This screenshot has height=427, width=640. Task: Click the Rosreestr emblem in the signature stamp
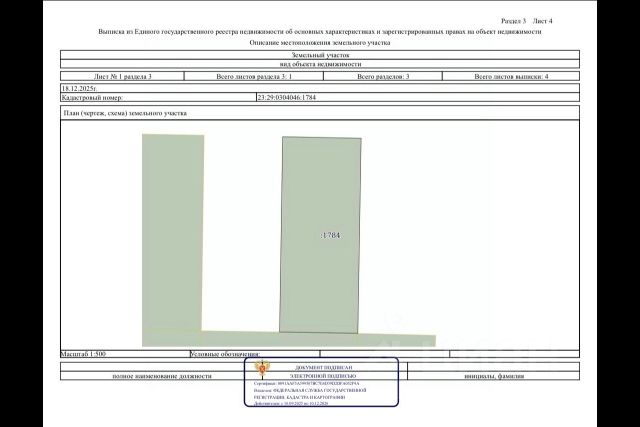click(x=262, y=368)
